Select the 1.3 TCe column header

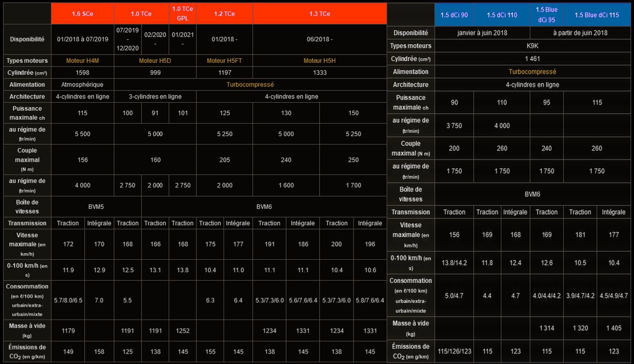tap(319, 14)
